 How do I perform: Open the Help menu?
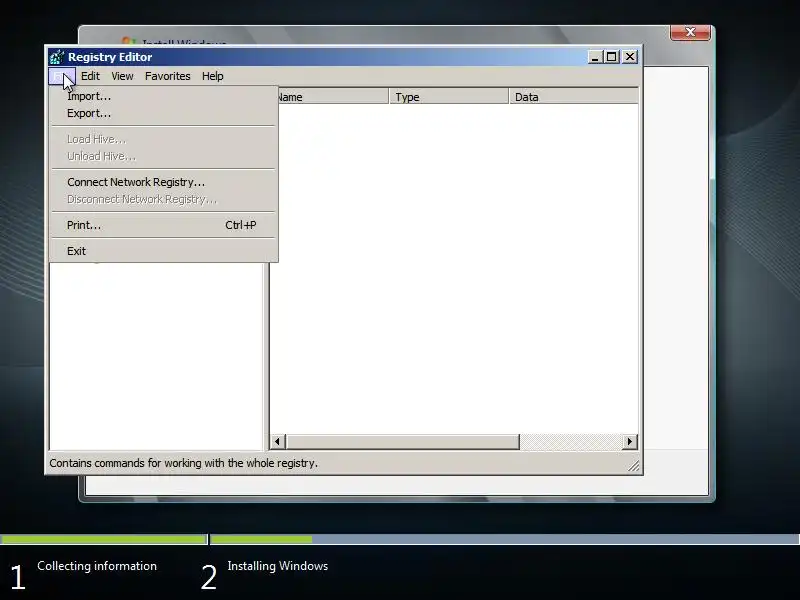(213, 76)
